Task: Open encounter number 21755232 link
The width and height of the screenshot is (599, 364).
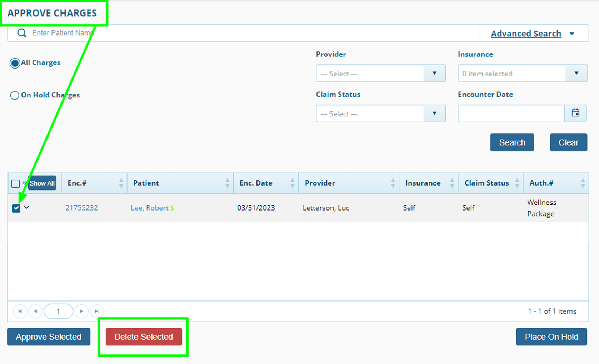Action: pyautogui.click(x=81, y=208)
